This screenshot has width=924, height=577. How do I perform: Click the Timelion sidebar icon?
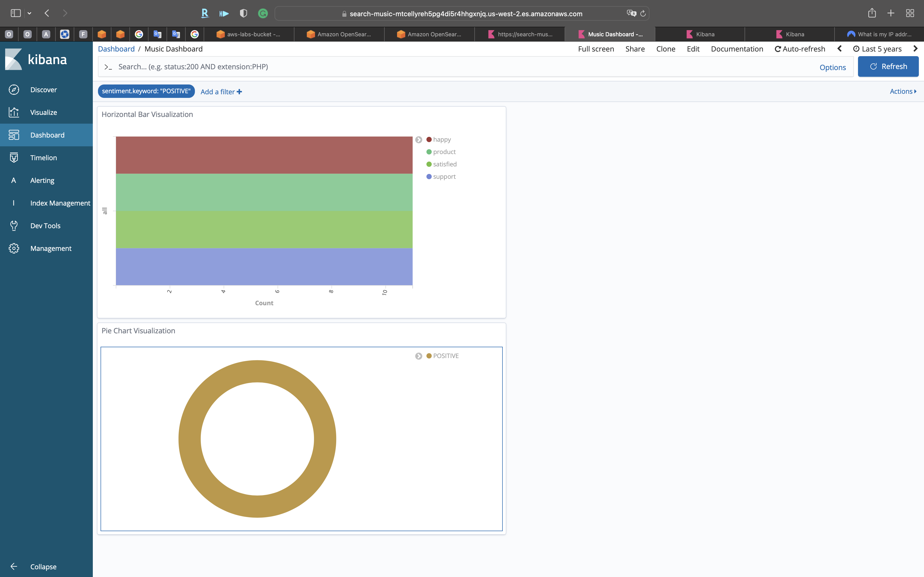pyautogui.click(x=14, y=158)
